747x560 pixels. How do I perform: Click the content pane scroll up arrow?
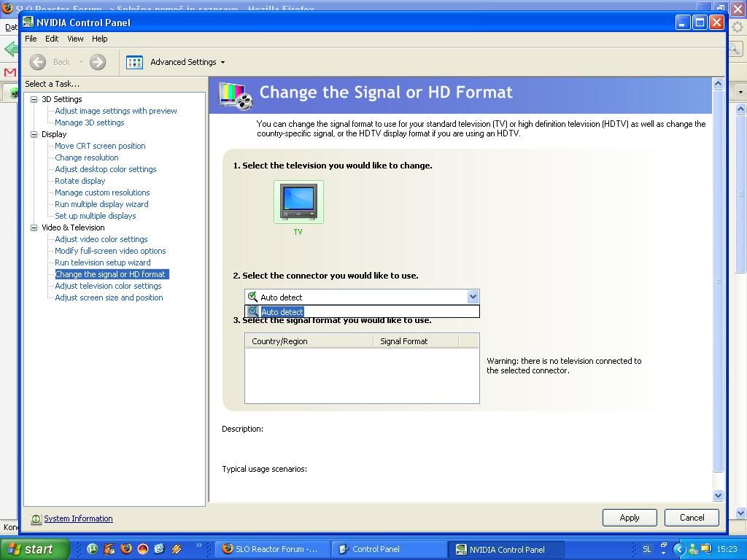[x=718, y=84]
